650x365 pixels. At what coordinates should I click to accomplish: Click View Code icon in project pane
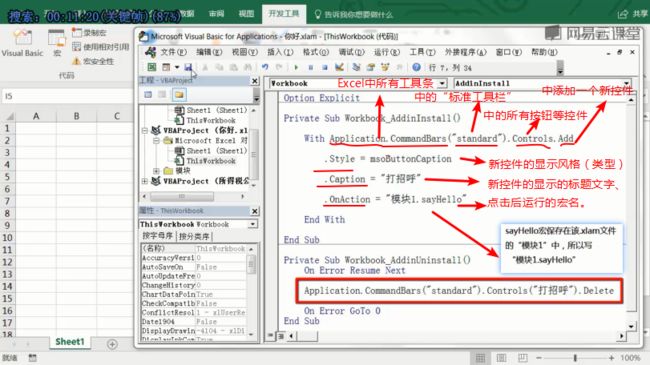[x=148, y=95]
